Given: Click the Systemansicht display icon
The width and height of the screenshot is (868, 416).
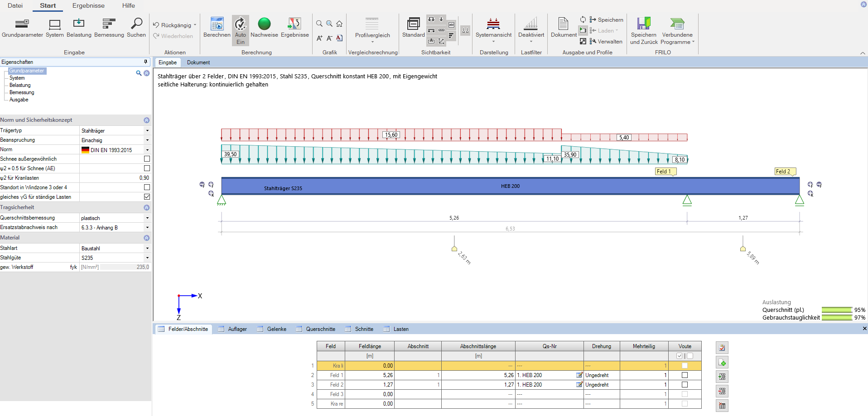Looking at the screenshot, I should [x=493, y=24].
